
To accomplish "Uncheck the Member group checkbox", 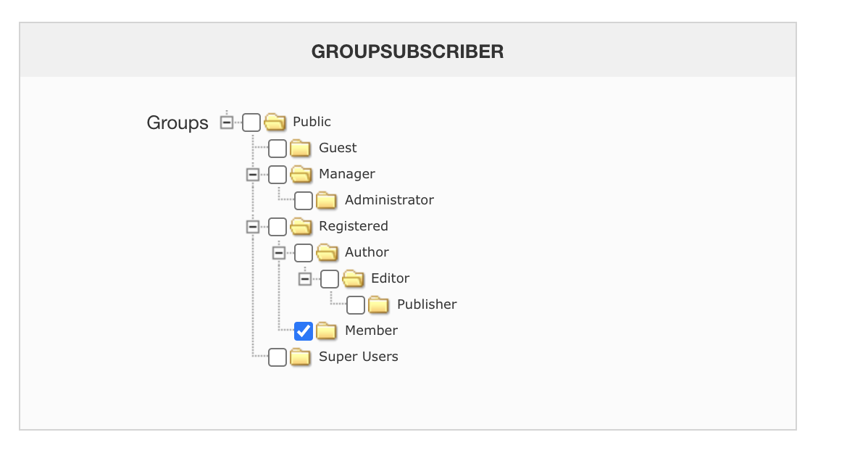I will [x=304, y=331].
